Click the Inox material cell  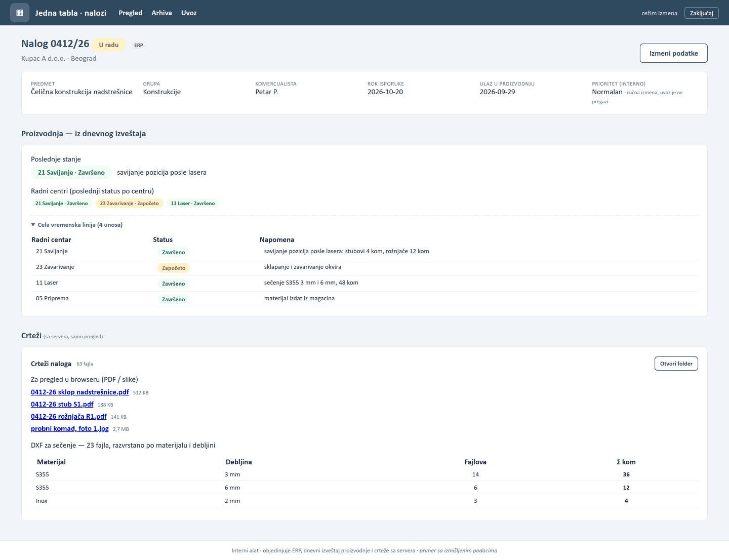point(42,501)
